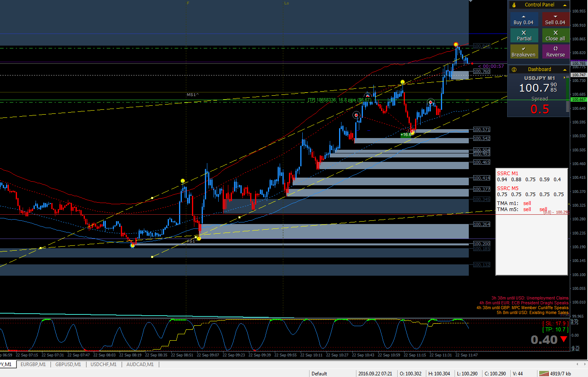Click the MPC Member Cunliffe Speaks news line
Image resolution: width=588 pixels, height=377 pixels.
point(522,308)
